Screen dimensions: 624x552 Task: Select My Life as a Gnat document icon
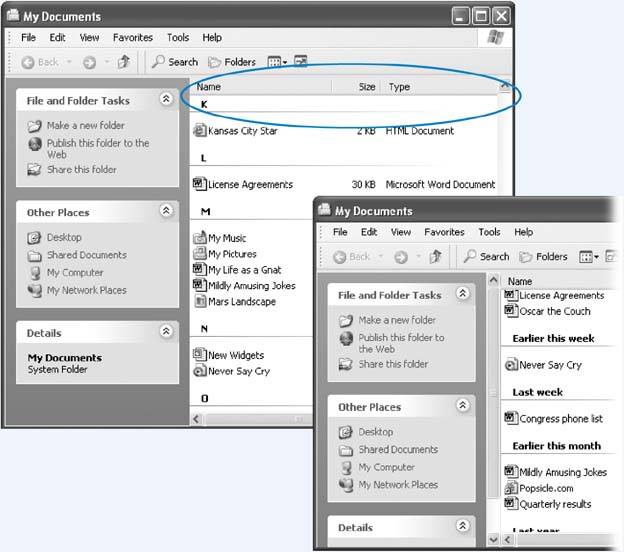click(199, 269)
